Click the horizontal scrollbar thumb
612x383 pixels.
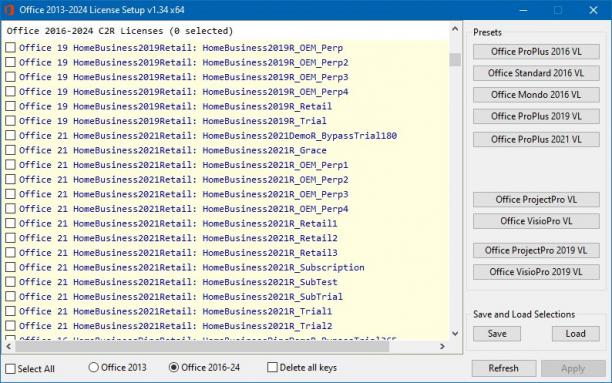pyautogui.click(x=202, y=346)
